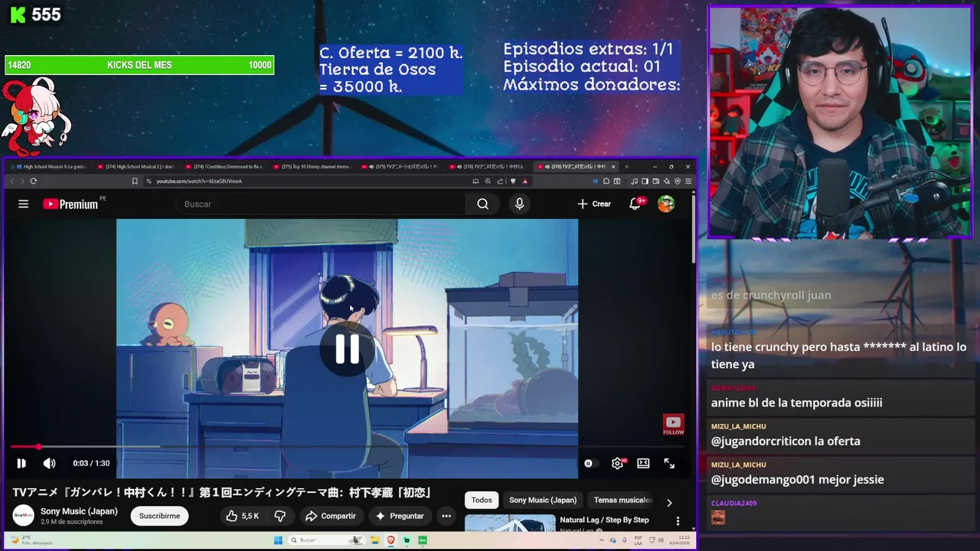Screen dimensions: 980x551
Task: Switch to High School Musical 3 tab
Action: [50, 166]
